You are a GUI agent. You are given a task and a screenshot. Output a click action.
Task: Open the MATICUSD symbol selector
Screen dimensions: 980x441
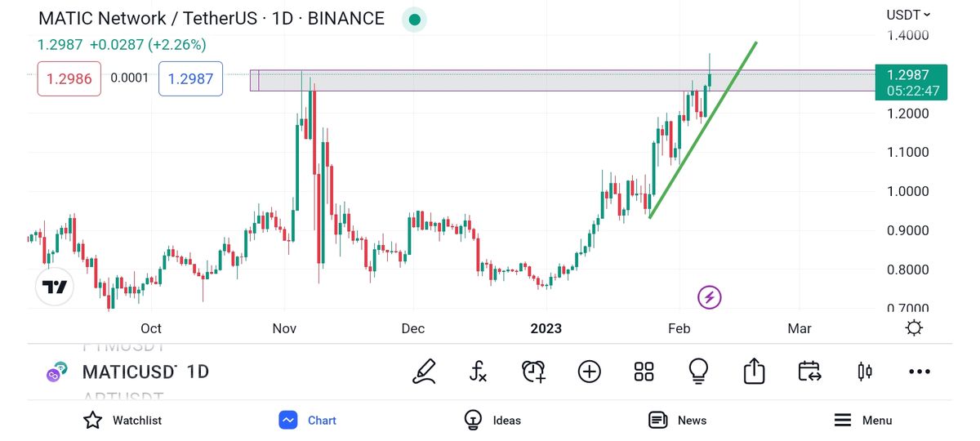click(129, 372)
